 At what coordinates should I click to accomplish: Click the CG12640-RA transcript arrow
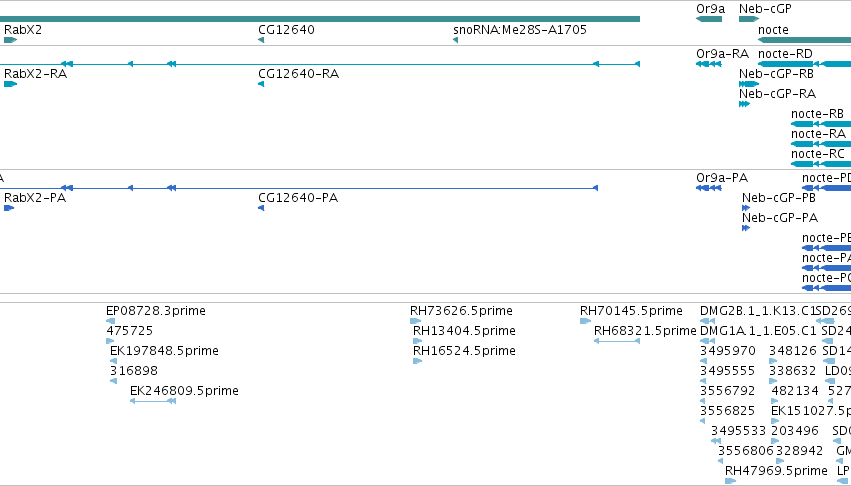point(261,84)
